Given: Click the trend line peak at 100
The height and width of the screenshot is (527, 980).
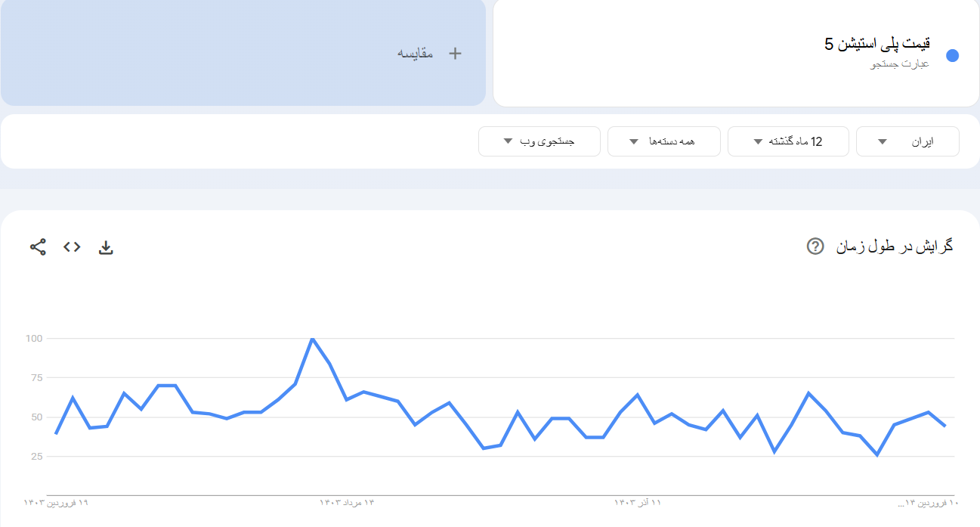Looking at the screenshot, I should [312, 339].
